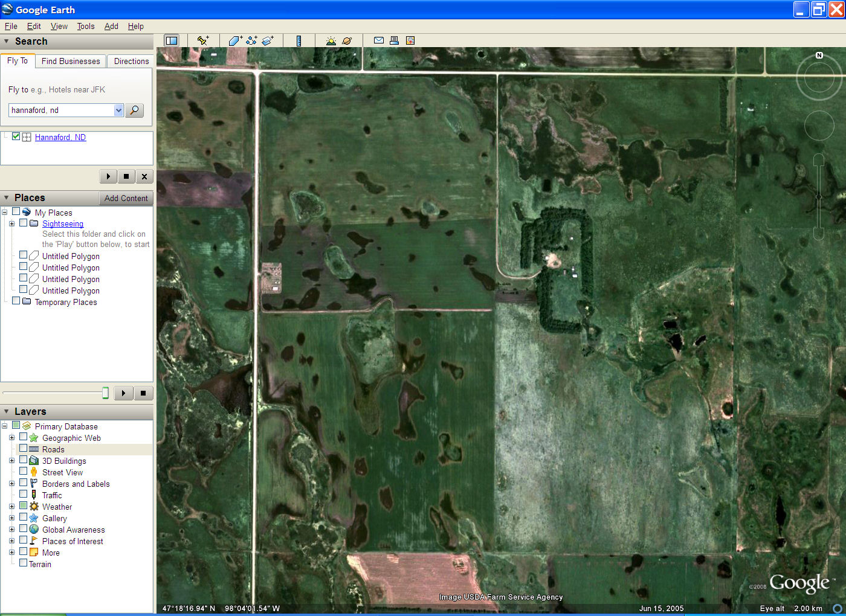This screenshot has height=616, width=846.
Task: Click the move joystick navigation control
Action: (x=819, y=126)
